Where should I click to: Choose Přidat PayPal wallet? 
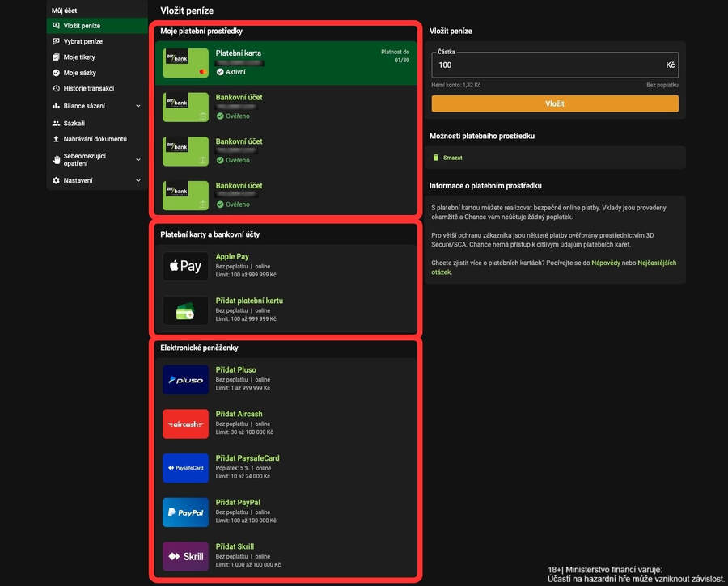[286, 512]
